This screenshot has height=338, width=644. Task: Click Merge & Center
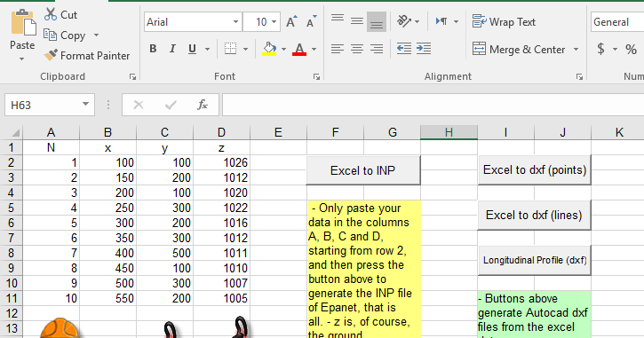click(519, 49)
